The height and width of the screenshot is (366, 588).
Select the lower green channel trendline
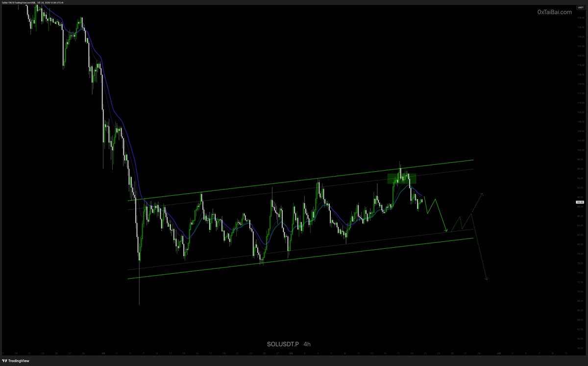[300, 259]
